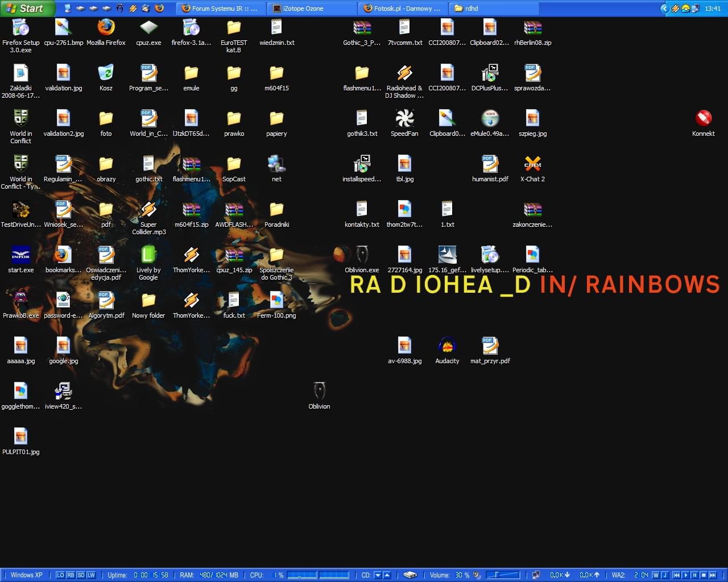Click the Firefox quick launch icon

click(159, 9)
